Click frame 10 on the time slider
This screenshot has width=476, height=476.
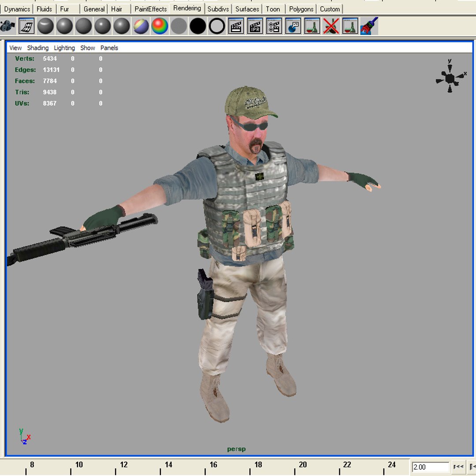tap(78, 465)
